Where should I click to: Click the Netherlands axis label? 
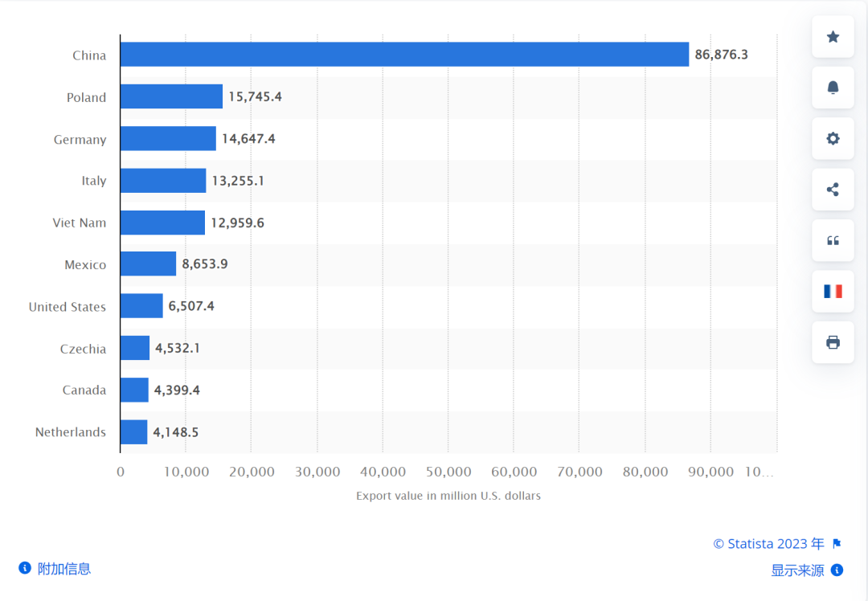70,432
